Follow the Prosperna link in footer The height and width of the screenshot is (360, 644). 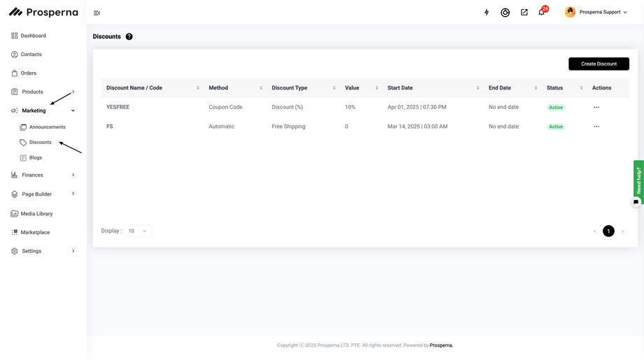pyautogui.click(x=441, y=345)
